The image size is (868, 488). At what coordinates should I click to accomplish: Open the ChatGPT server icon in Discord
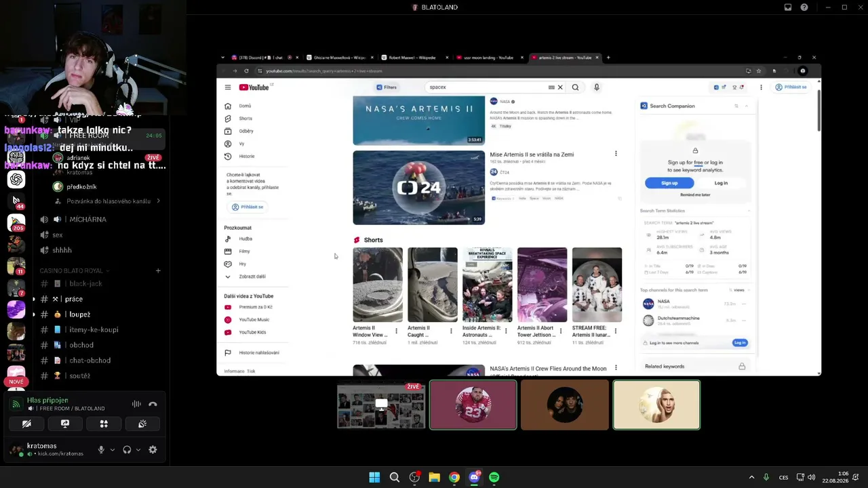(x=16, y=179)
